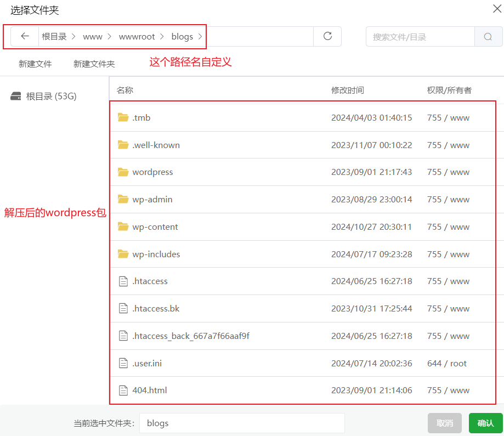Viewport: 504px width, 436px height.
Task: Select the 404.html file name
Action: tap(150, 390)
